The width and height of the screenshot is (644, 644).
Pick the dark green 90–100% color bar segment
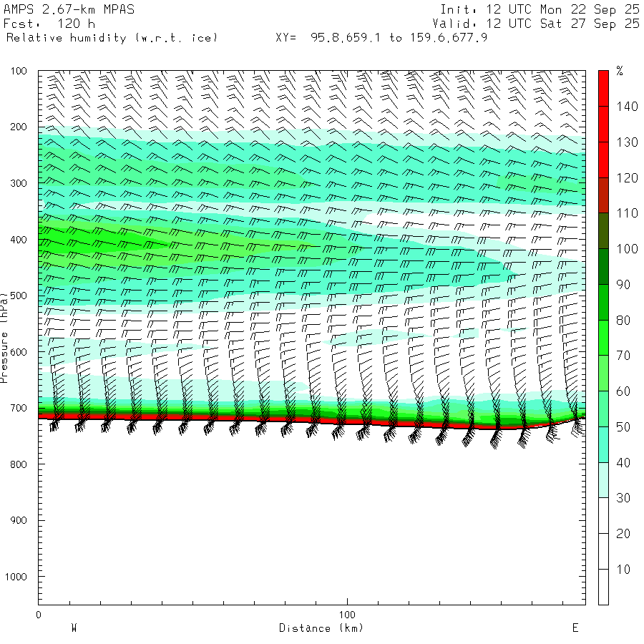[603, 267]
